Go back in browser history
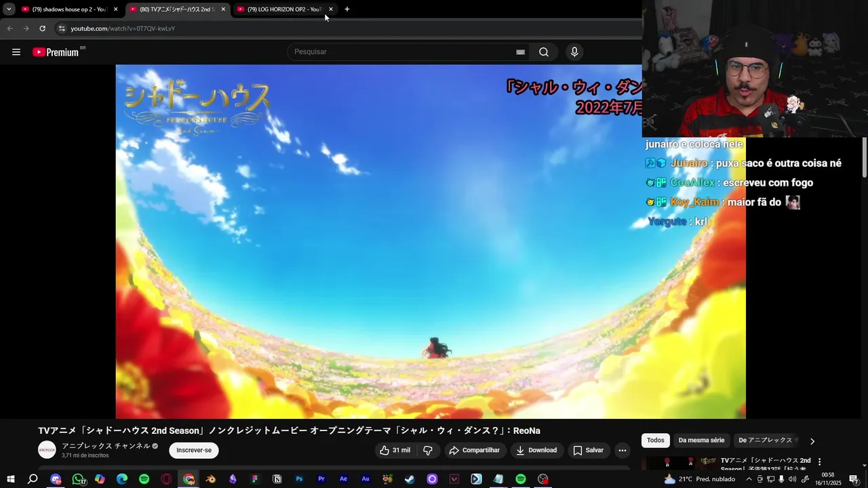The image size is (868, 488). (x=9, y=28)
